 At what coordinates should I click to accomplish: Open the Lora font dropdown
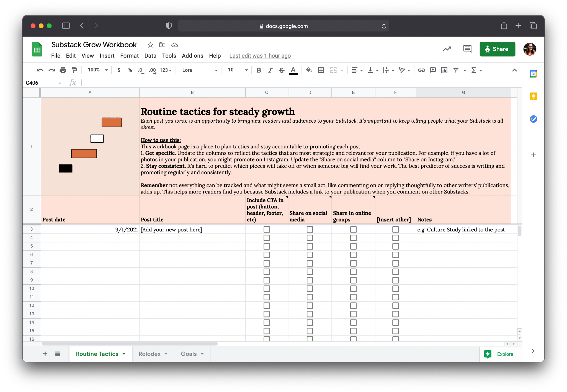coord(200,70)
